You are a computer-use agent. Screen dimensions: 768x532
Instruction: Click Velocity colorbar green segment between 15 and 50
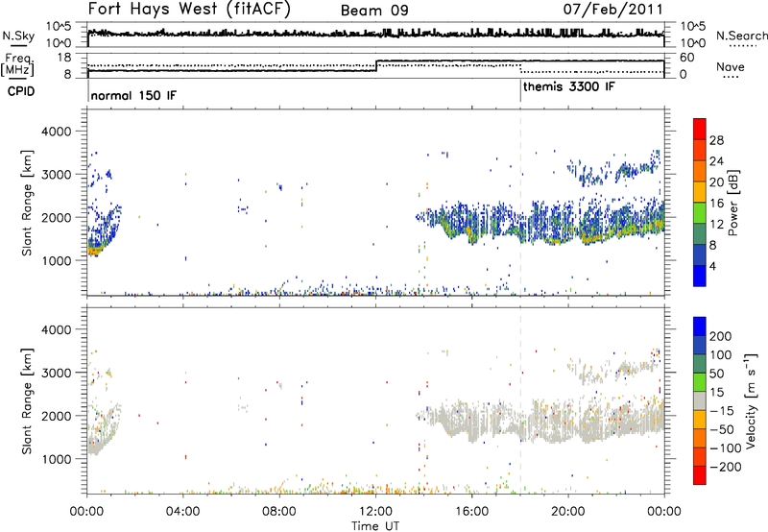700,382
